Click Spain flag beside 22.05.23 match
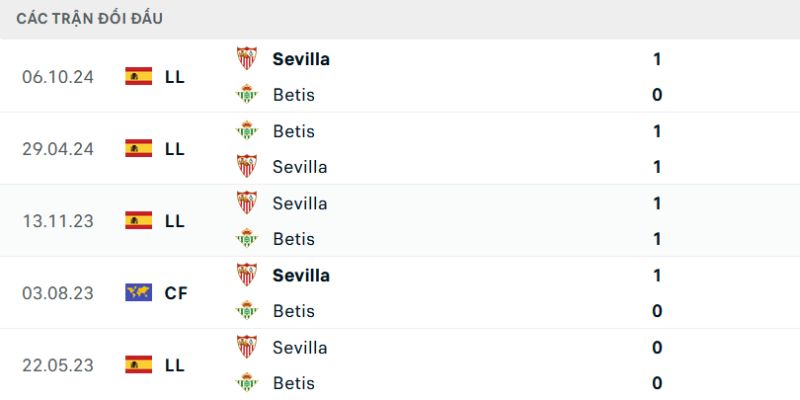The image size is (800, 400). tap(138, 364)
